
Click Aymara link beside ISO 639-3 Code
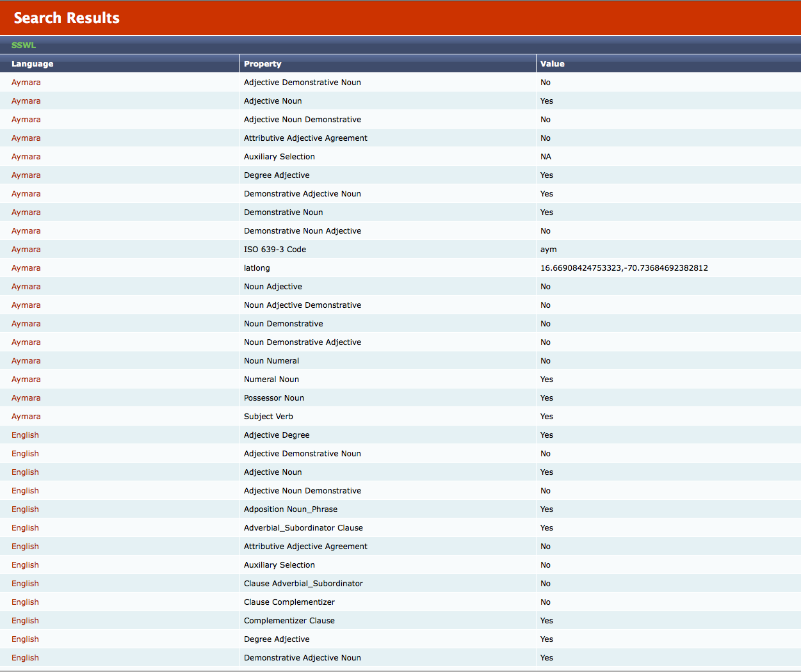point(26,250)
